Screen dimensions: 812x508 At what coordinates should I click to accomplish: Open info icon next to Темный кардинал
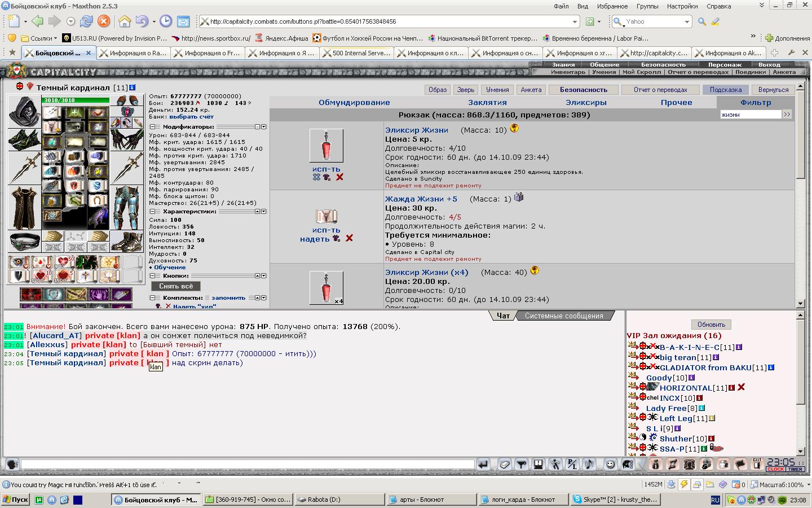coord(132,87)
